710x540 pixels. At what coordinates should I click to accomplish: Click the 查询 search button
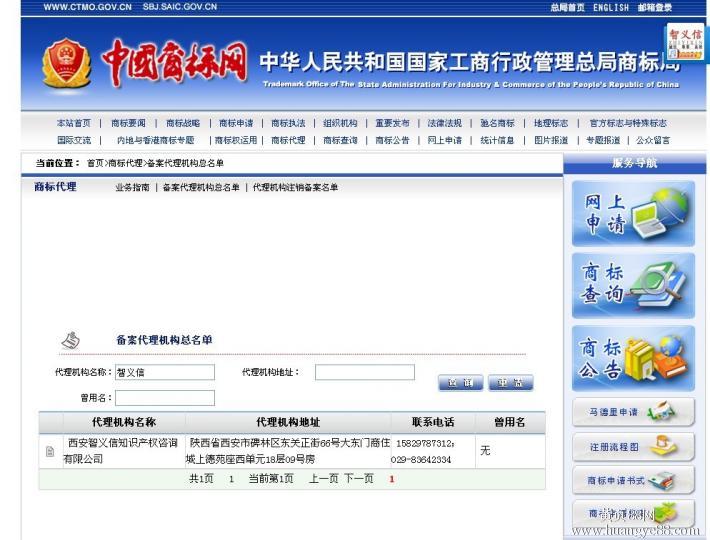[460, 383]
